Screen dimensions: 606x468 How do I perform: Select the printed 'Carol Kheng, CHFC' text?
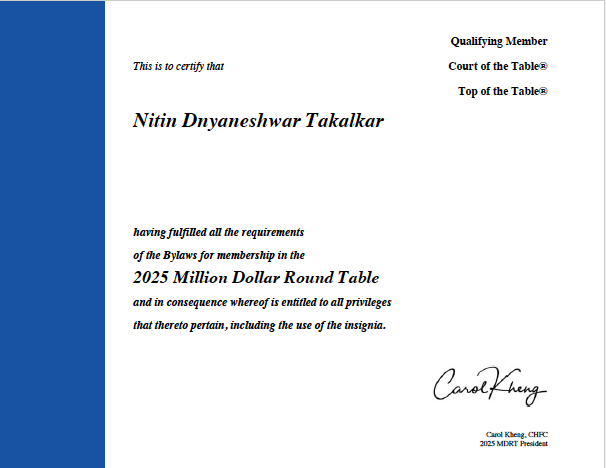click(x=517, y=434)
